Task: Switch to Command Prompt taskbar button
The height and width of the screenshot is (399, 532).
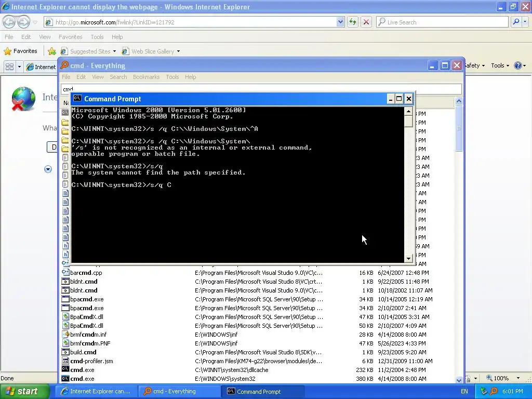Action: coord(263,391)
